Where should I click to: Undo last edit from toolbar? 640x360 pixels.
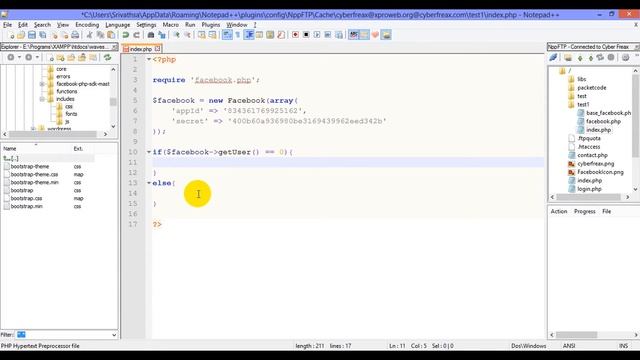click(x=126, y=35)
